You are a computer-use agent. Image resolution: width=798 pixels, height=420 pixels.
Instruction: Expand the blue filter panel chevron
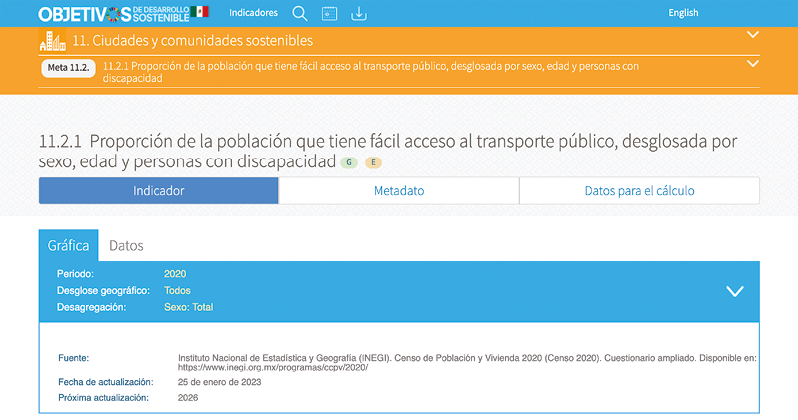[735, 291]
